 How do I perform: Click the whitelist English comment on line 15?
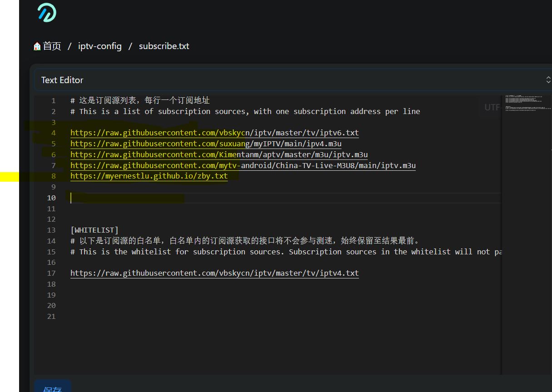pos(286,252)
